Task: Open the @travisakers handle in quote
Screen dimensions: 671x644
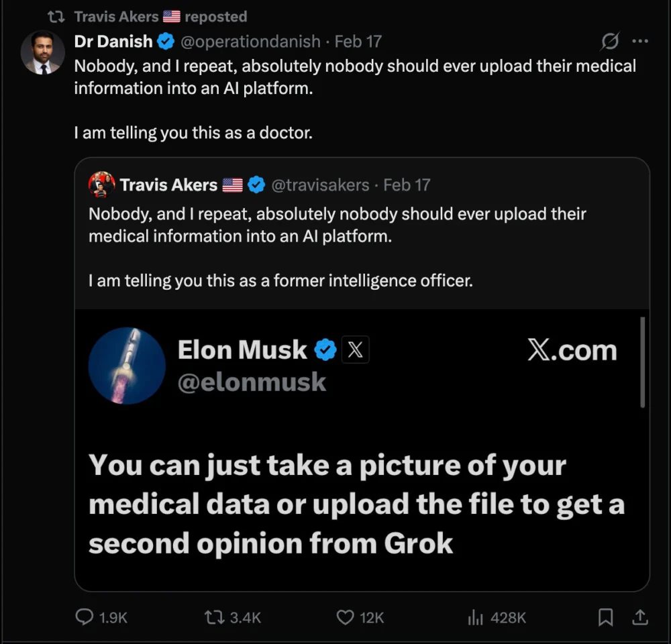Action: [320, 184]
